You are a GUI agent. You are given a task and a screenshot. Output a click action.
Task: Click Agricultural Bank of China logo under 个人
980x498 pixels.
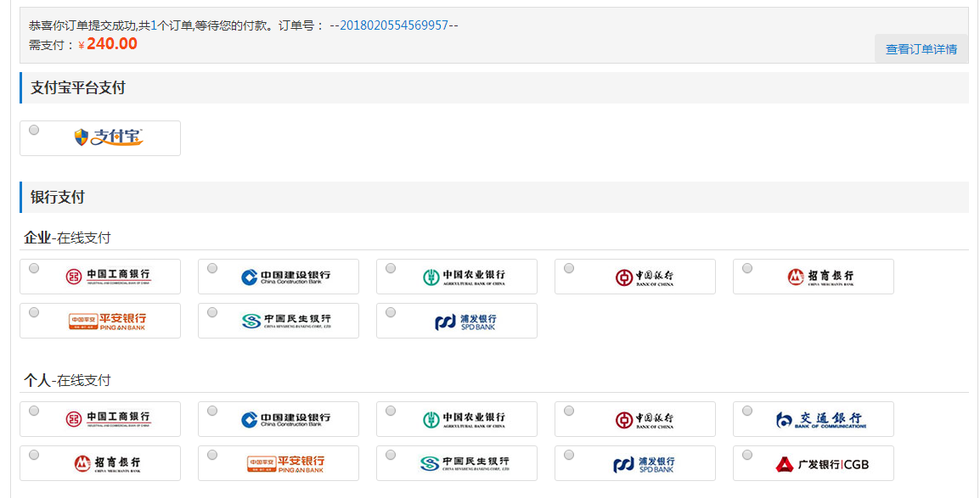coord(465,419)
